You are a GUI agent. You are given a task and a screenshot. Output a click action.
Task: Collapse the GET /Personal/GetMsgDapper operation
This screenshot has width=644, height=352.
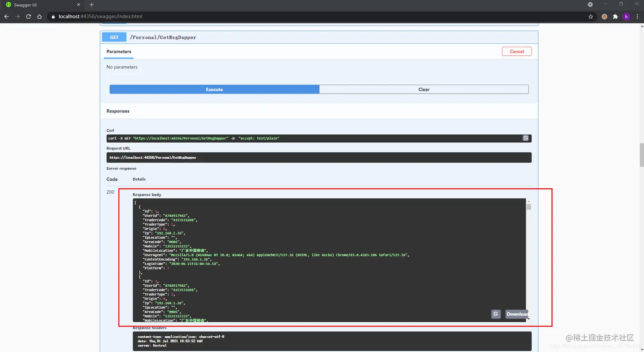[x=319, y=37]
